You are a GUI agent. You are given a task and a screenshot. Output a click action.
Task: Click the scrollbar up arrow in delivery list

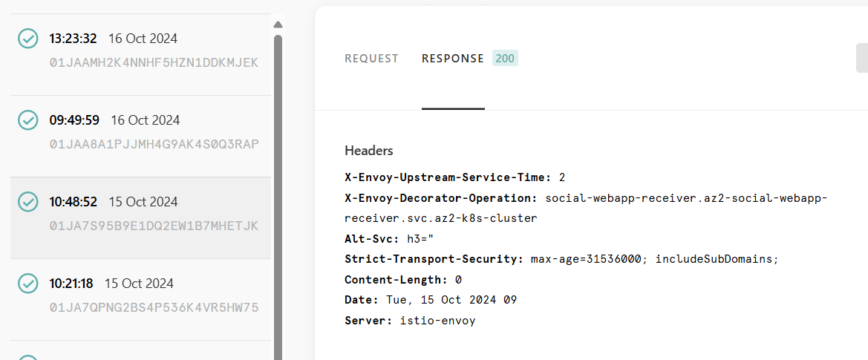pos(278,24)
